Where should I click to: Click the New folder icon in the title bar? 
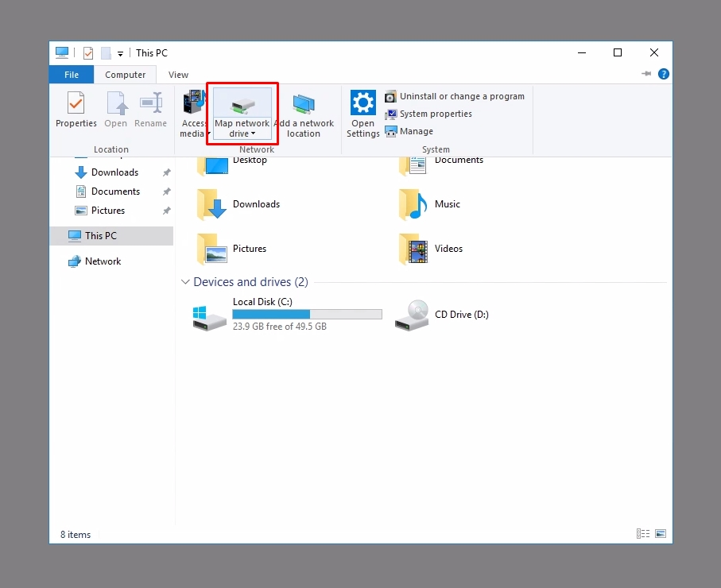(107, 53)
